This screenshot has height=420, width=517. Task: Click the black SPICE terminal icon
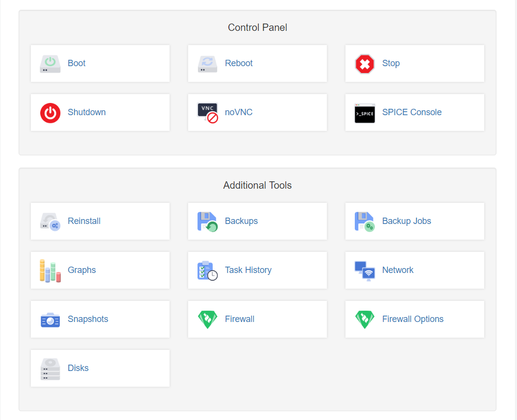(x=365, y=113)
